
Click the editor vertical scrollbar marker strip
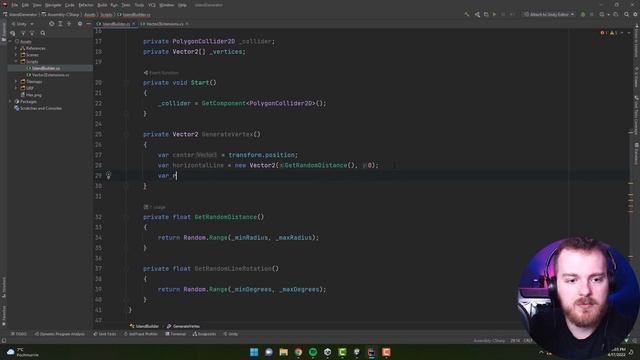[631, 176]
